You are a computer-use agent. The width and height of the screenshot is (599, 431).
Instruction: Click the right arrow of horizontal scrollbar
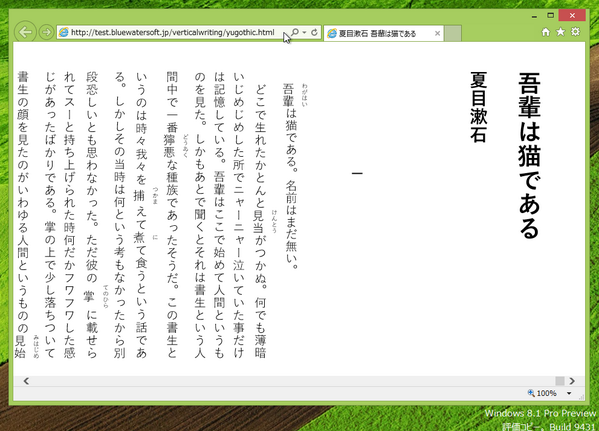[572, 381]
